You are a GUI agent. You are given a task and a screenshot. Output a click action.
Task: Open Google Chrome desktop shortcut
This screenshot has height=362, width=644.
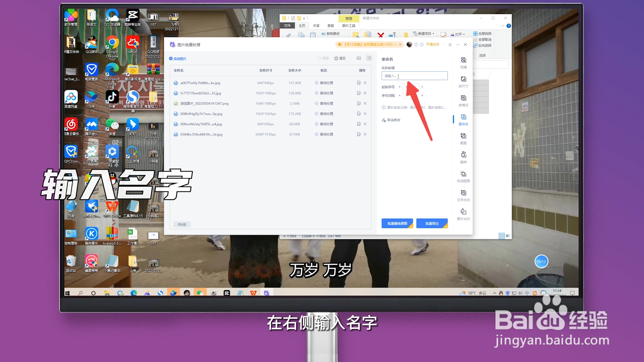pos(112,47)
